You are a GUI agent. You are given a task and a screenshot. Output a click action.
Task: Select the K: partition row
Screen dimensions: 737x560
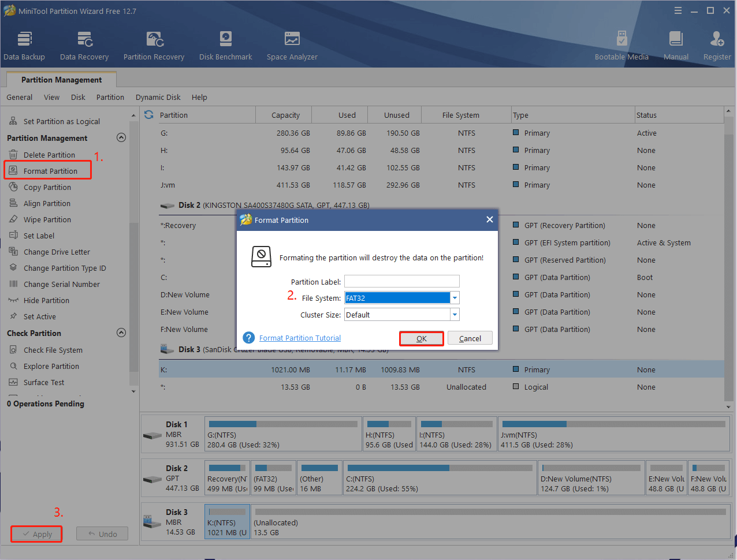point(441,369)
